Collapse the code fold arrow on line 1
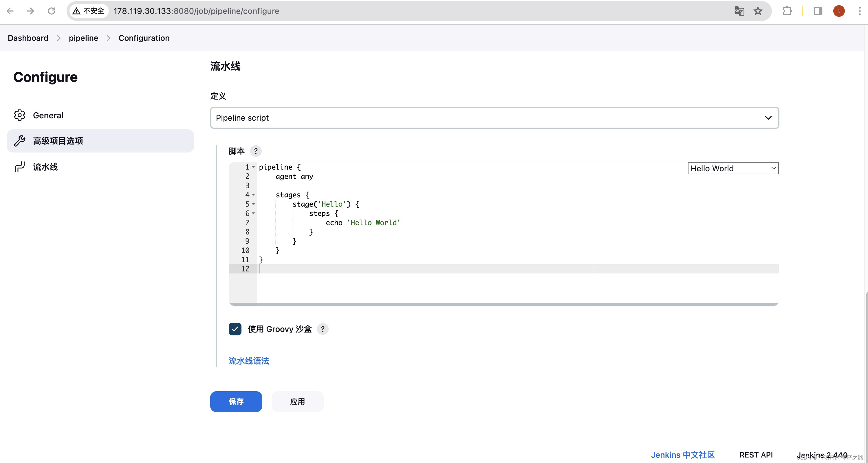This screenshot has width=868, height=463. 253,167
